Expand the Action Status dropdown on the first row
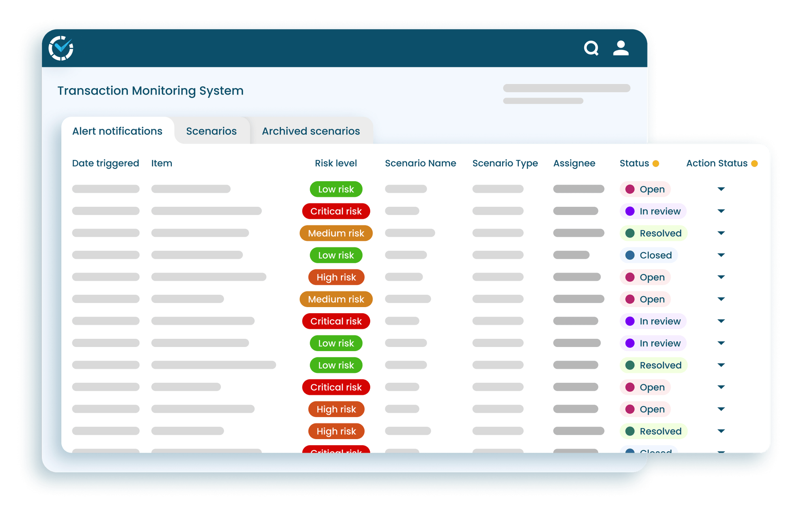Image resolution: width=812 pixels, height=520 pixels. pyautogui.click(x=721, y=189)
